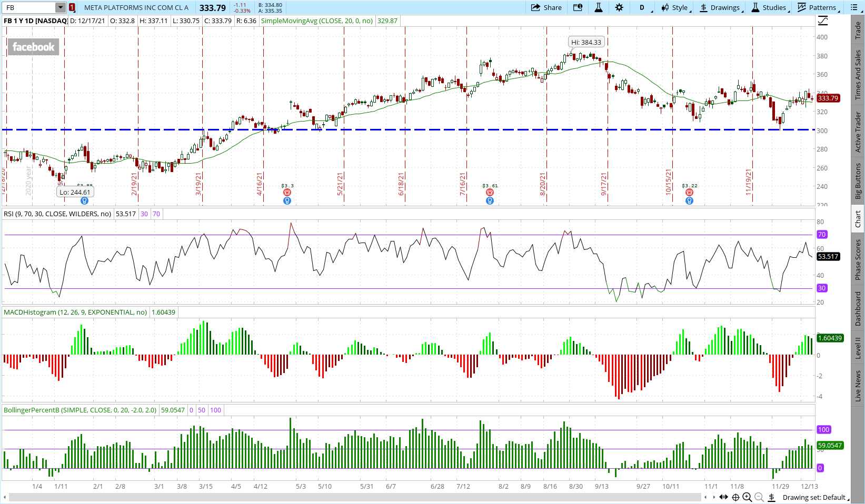Click the zoom out magnifier icon
865x504 pixels.
pos(759,497)
